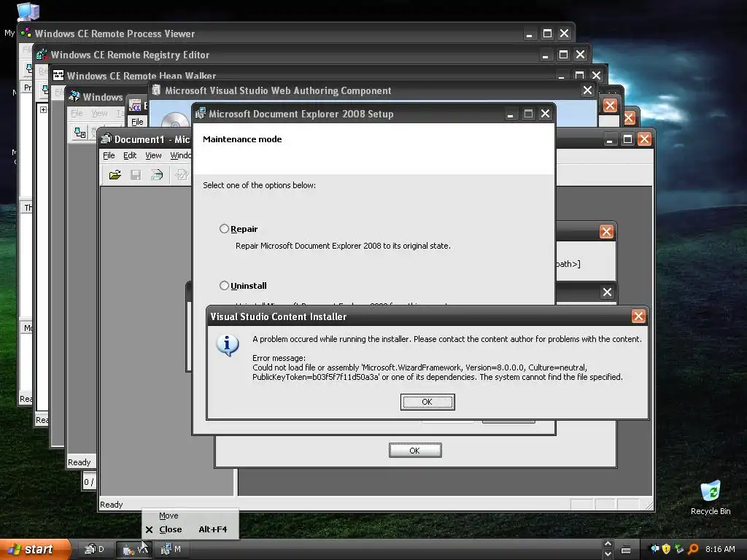747x560 pixels.
Task: Click the active 'V' taskbar button
Action: point(134,550)
